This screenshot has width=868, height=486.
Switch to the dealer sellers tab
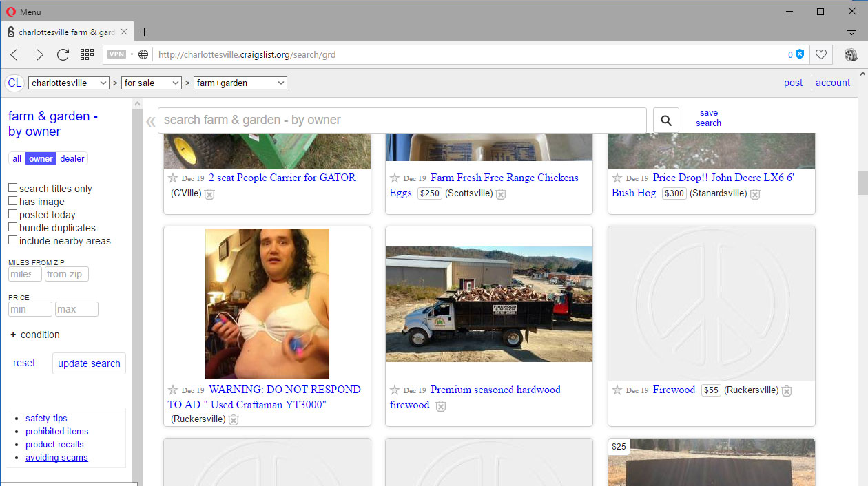coord(72,159)
